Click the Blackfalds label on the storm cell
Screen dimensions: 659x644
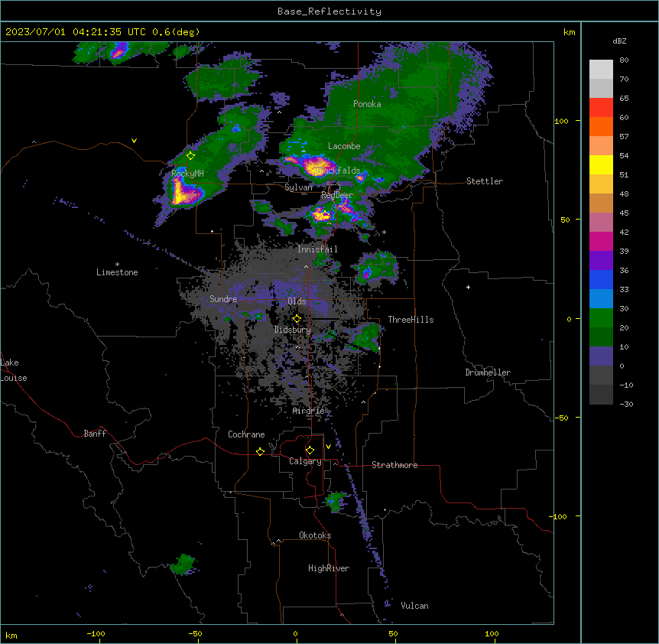pyautogui.click(x=337, y=171)
